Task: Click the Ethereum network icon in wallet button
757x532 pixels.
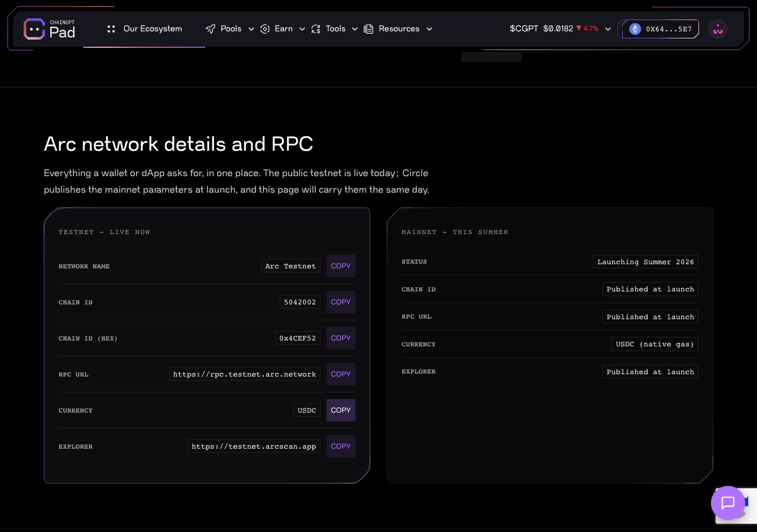Action: (x=635, y=29)
